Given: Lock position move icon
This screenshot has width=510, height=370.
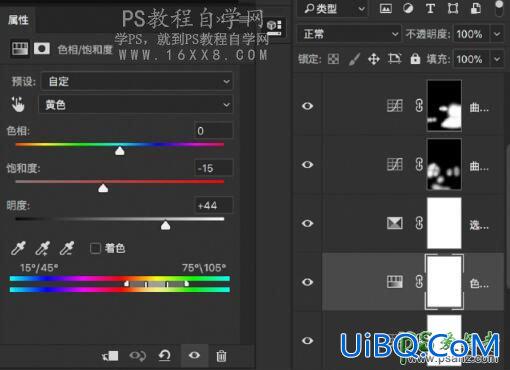Looking at the screenshot, I should 374,59.
